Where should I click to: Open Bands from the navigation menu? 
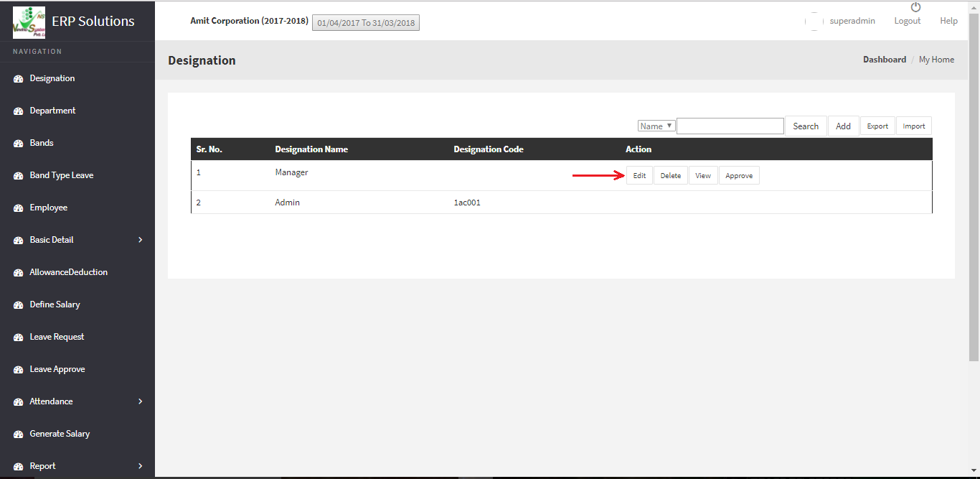pyautogui.click(x=42, y=143)
